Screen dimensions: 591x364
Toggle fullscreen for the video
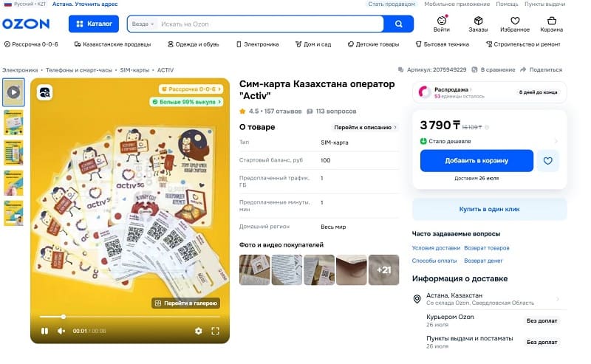215,331
